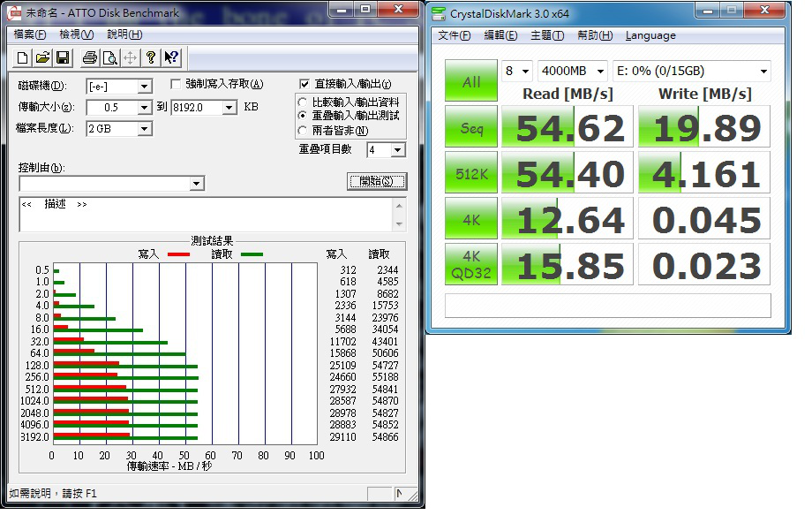Screen dimensions: 812x530
Task: Open the CrystalDiskMark 編輯 menu
Action: click(500, 35)
